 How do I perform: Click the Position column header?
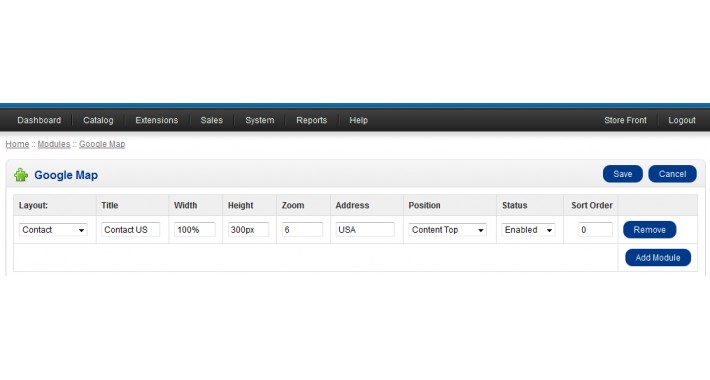tap(424, 205)
